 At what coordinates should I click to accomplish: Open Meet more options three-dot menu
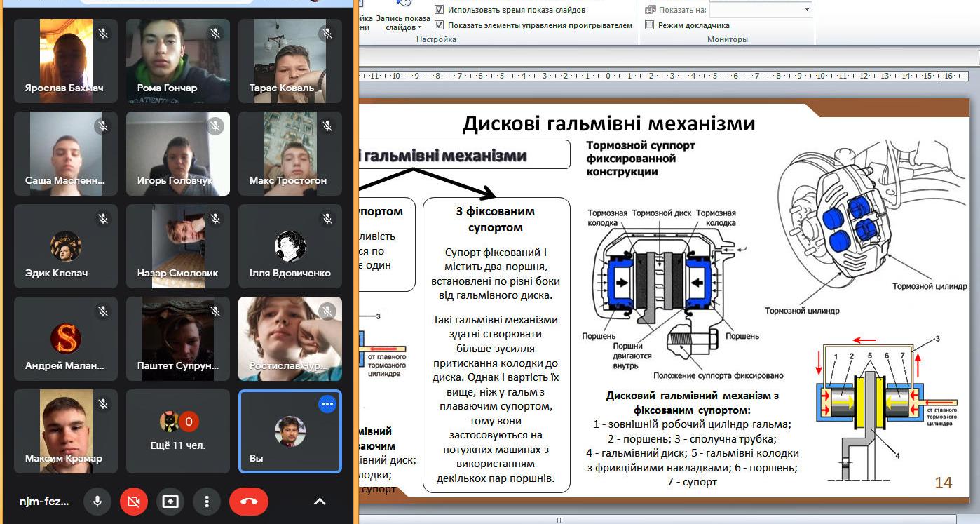(207, 502)
